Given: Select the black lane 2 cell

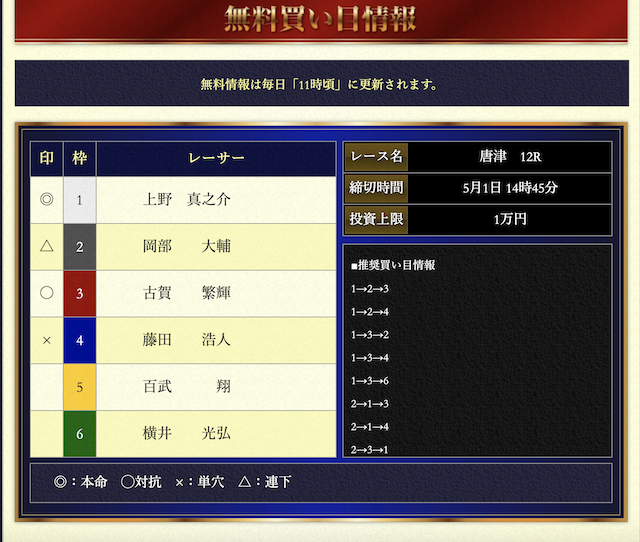Looking at the screenshot, I should click(80, 247).
